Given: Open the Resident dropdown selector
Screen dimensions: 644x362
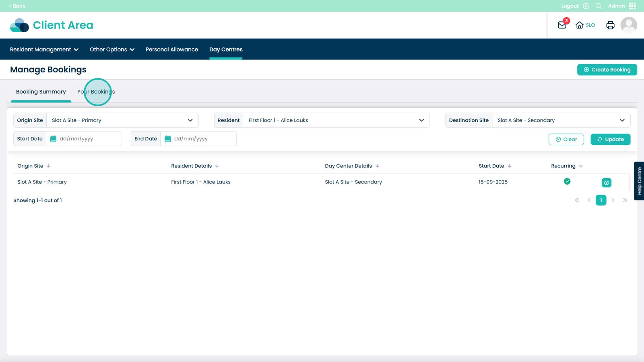Looking at the screenshot, I should click(x=421, y=120).
